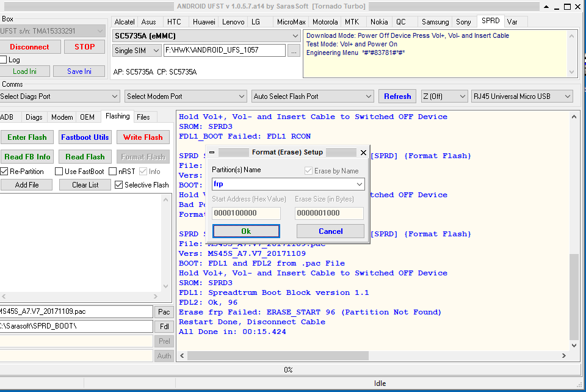Confirm erase with the Ok button
Image resolution: width=586 pixels, height=392 pixels.
point(246,231)
